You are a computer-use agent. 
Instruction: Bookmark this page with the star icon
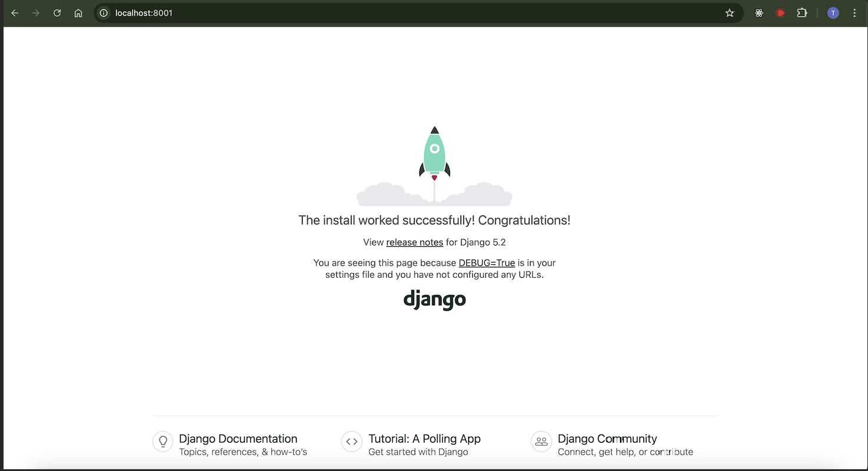tap(730, 13)
